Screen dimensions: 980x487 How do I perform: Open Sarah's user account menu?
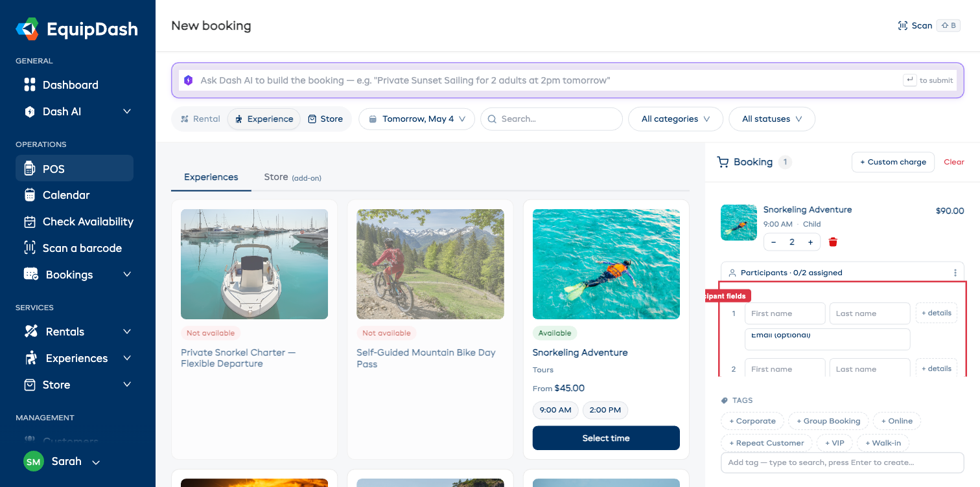(62, 462)
